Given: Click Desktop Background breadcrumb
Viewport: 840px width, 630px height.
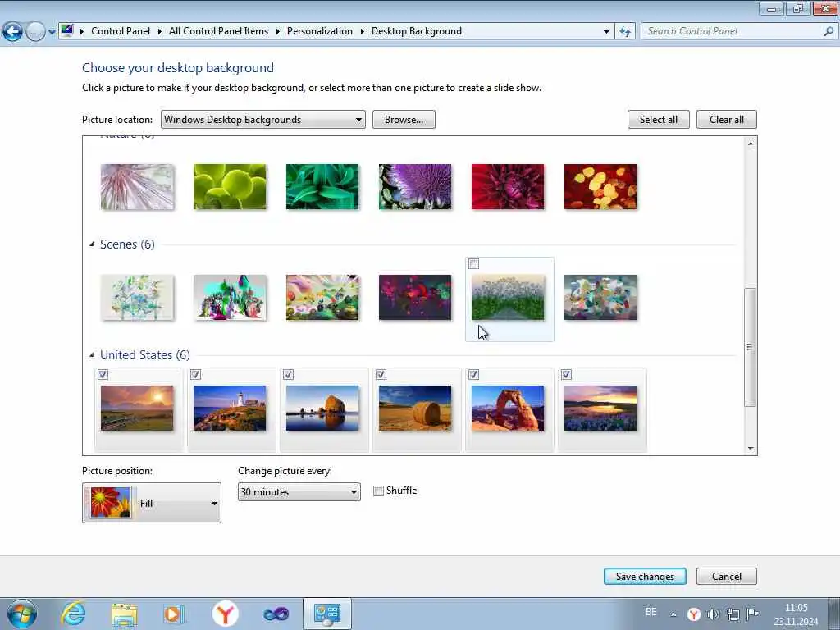Looking at the screenshot, I should (416, 31).
